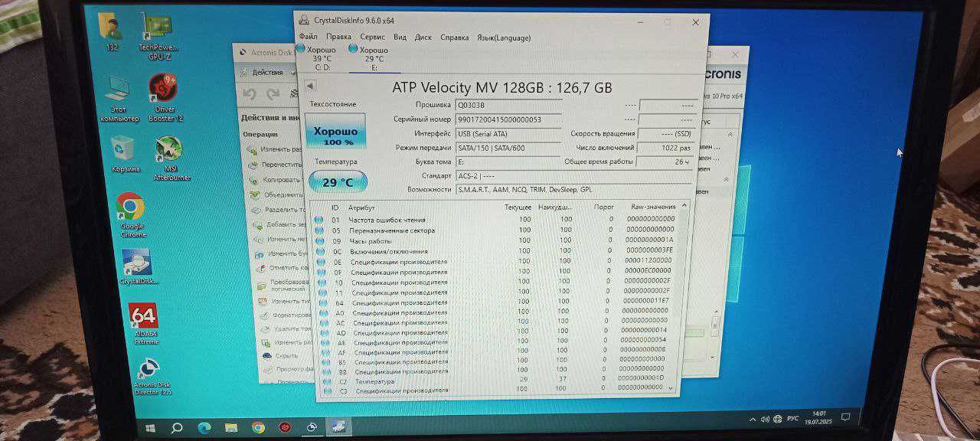Click the previous disk arrow button

tap(310, 86)
